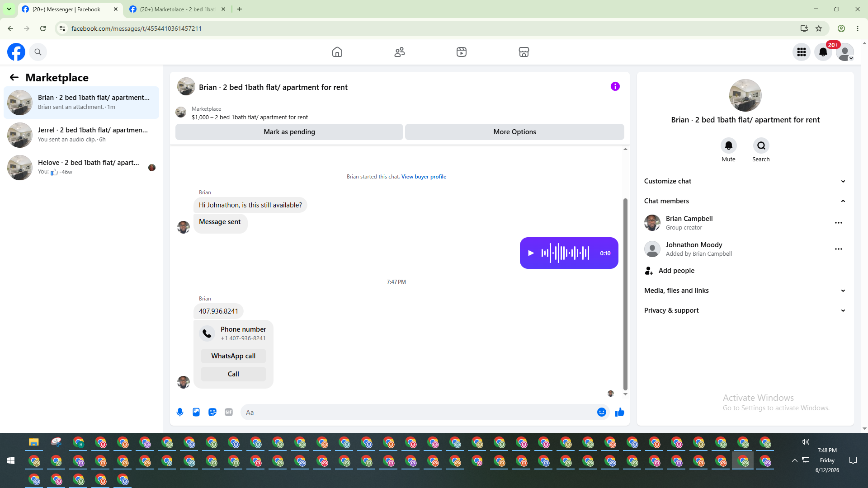868x488 pixels.
Task: Click the listing thumbnail in right panel
Action: [x=745, y=95]
